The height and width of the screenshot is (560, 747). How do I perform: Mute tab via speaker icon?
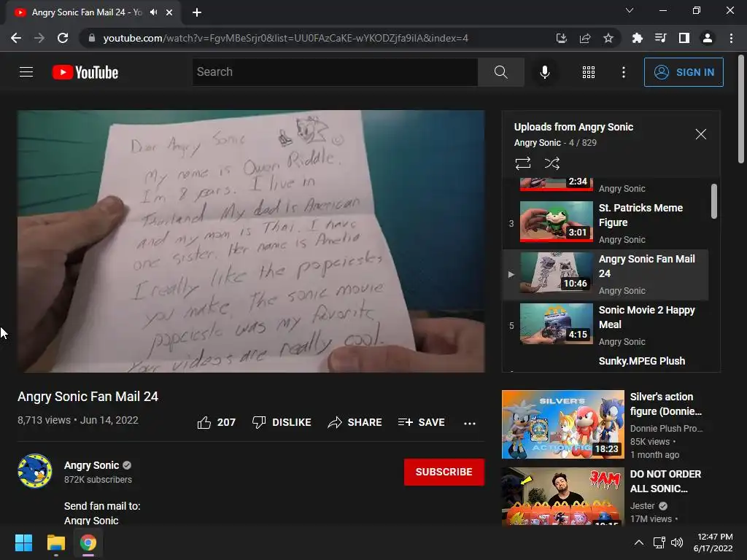pyautogui.click(x=153, y=12)
